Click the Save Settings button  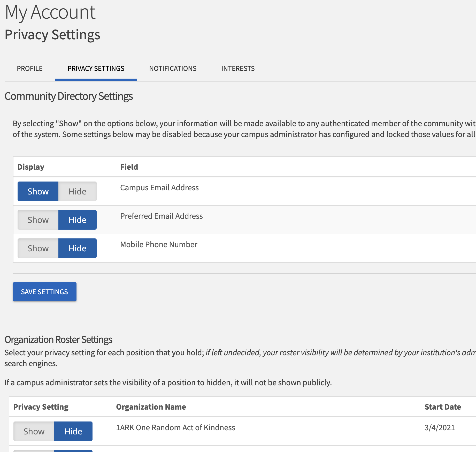click(44, 292)
